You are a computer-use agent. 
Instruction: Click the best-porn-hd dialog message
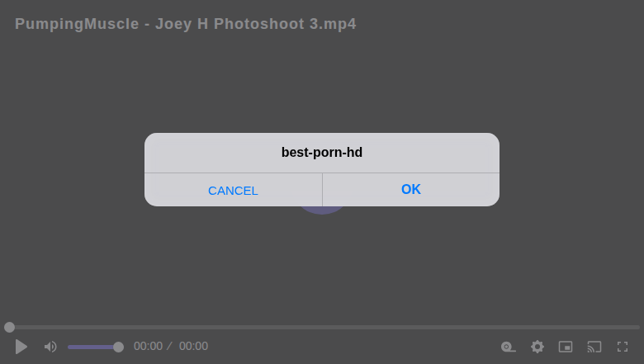point(322,153)
